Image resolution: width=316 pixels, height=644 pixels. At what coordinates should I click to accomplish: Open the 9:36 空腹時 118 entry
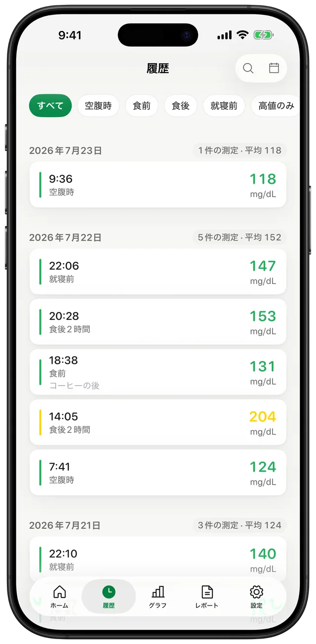click(158, 184)
